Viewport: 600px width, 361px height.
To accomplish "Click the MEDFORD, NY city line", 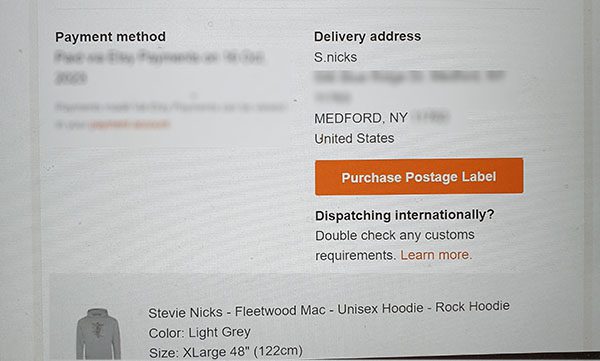I will point(360,118).
